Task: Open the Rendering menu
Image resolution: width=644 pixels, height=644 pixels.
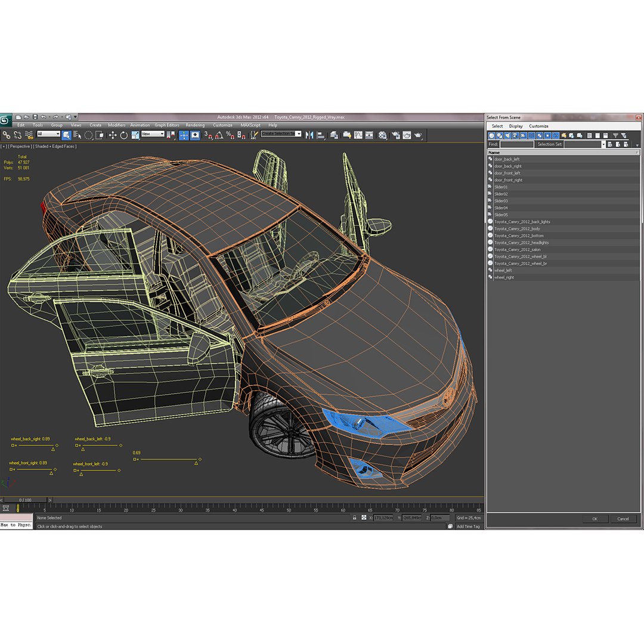Action: pyautogui.click(x=195, y=125)
